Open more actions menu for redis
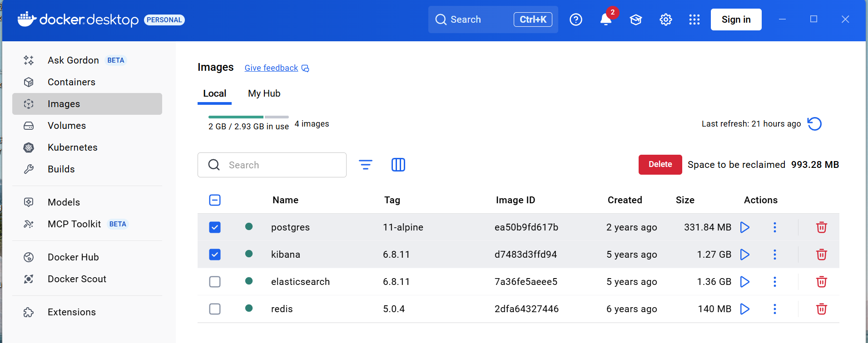Image resolution: width=868 pixels, height=343 pixels. (775, 309)
